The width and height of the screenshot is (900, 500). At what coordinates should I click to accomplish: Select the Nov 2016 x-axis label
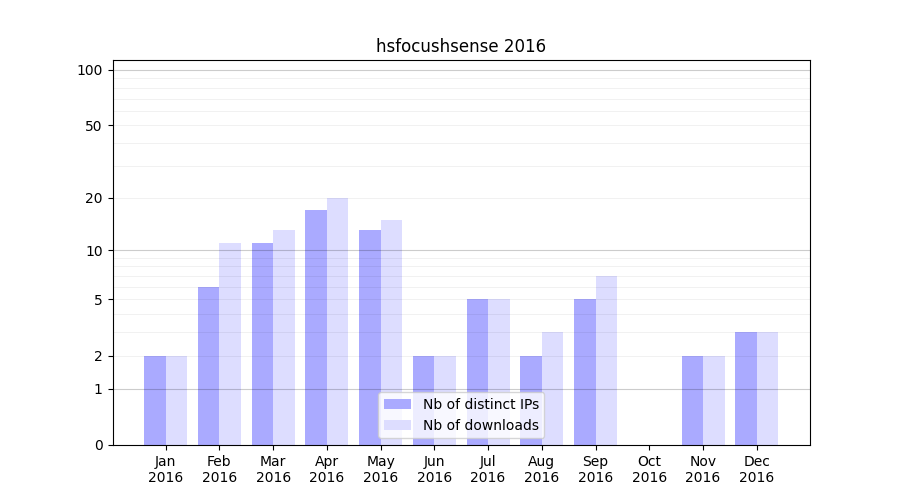pyautogui.click(x=703, y=469)
